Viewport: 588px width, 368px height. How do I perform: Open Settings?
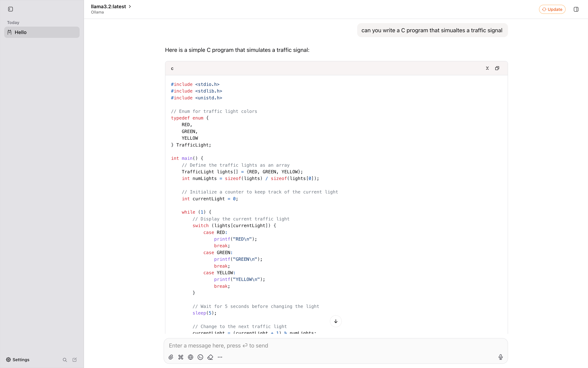coord(18,359)
